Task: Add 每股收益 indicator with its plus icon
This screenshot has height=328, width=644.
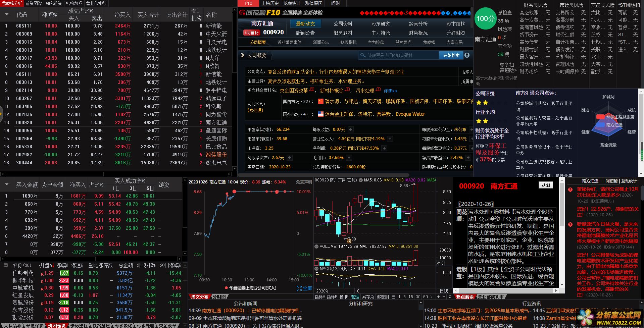Action: (x=351, y=129)
